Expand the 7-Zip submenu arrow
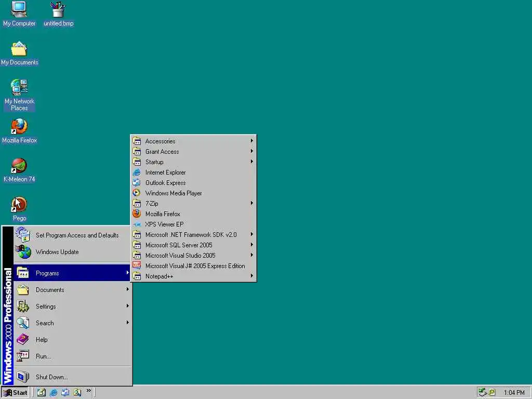This screenshot has height=399, width=532. tap(252, 203)
